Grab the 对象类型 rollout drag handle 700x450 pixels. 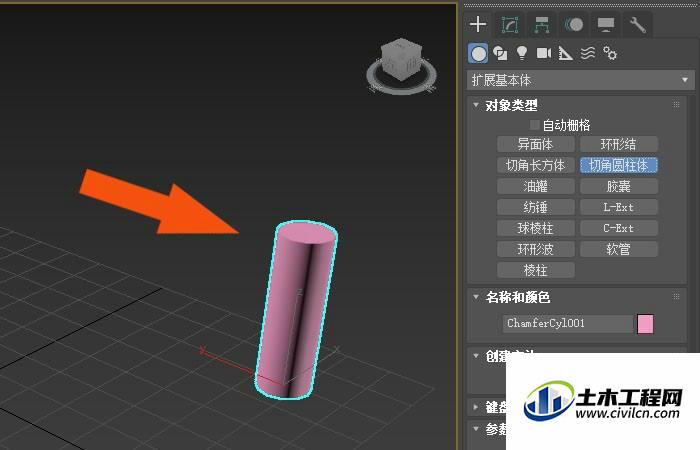click(x=676, y=105)
